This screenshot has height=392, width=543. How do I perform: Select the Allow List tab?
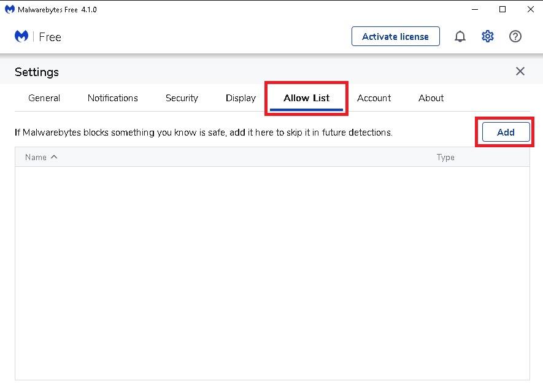pyautogui.click(x=307, y=98)
